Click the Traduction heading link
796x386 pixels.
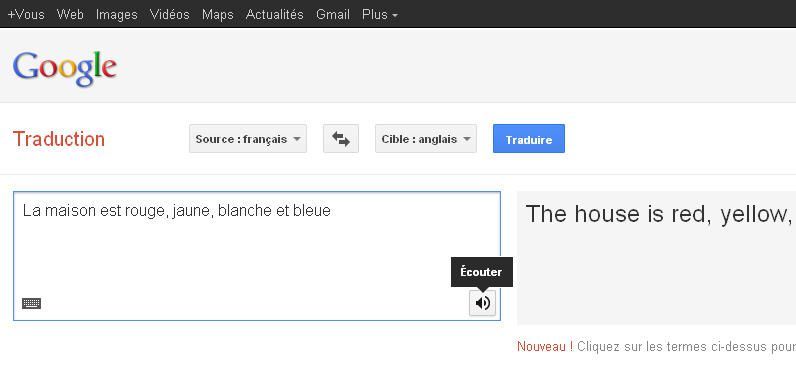coord(59,139)
